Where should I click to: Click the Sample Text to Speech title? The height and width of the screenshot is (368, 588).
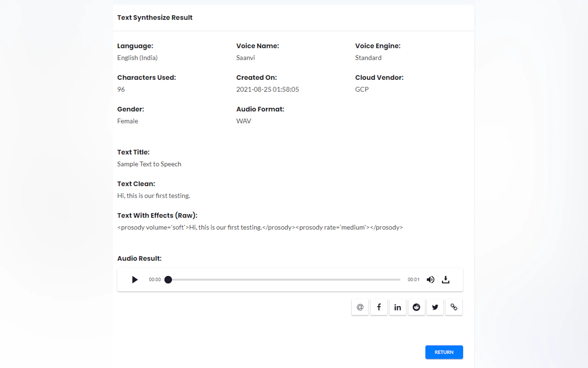(x=149, y=164)
